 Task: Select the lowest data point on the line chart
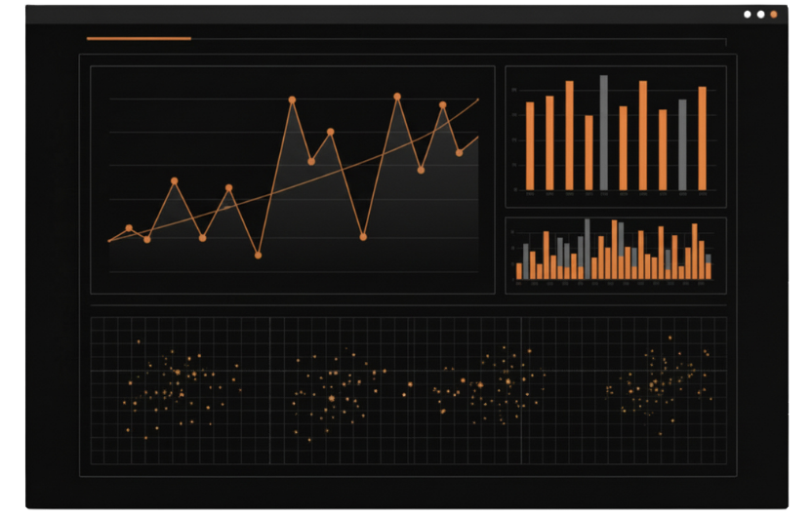tap(258, 255)
